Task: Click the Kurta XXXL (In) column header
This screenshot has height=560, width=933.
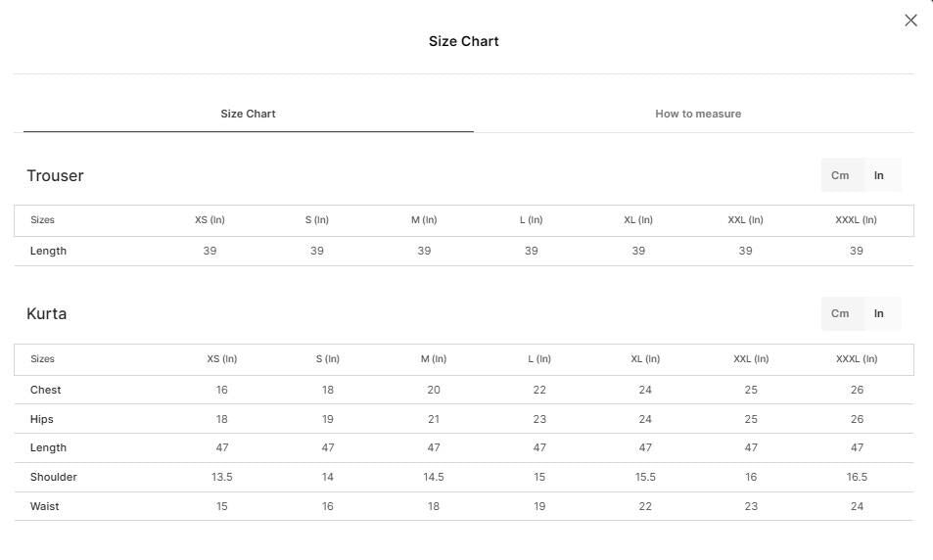Action: point(857,359)
